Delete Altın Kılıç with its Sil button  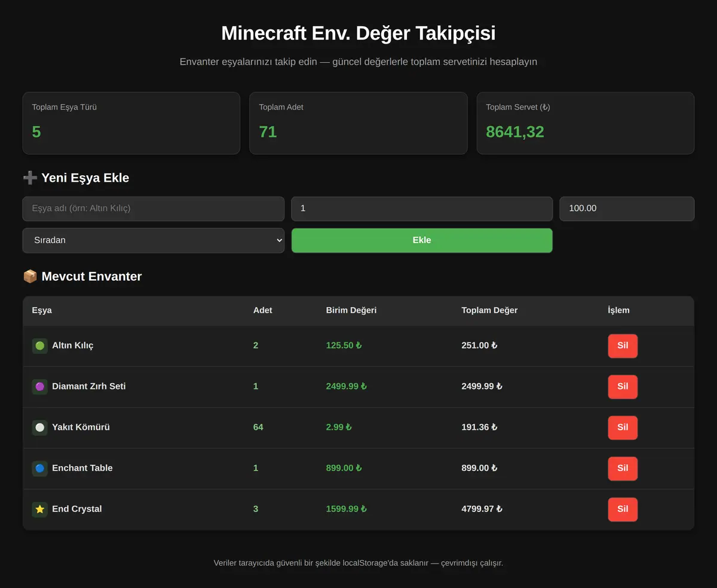[623, 346]
